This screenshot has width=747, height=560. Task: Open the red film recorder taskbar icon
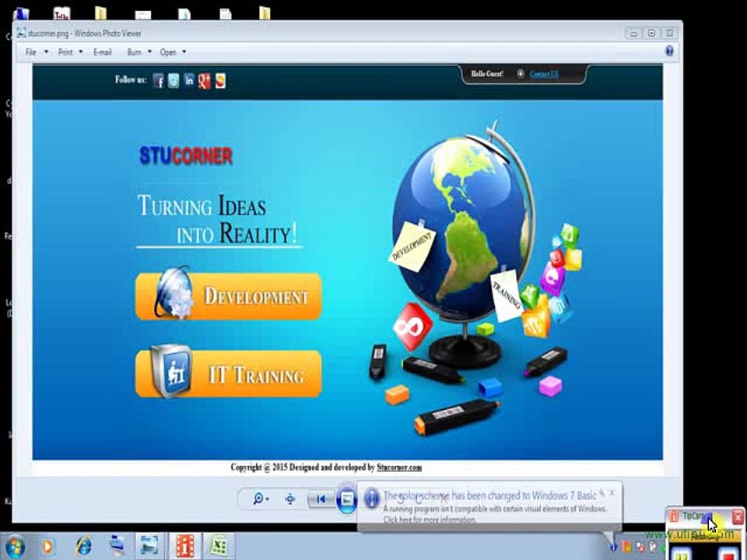(x=184, y=546)
